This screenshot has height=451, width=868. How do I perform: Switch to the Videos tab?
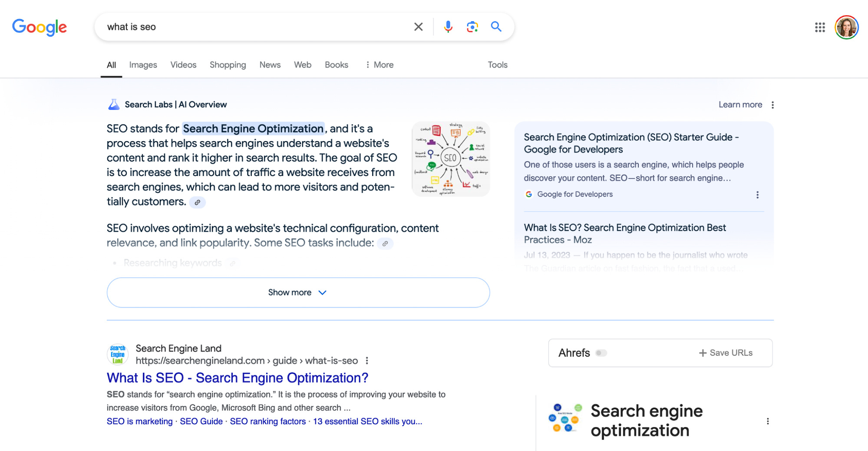(x=183, y=65)
